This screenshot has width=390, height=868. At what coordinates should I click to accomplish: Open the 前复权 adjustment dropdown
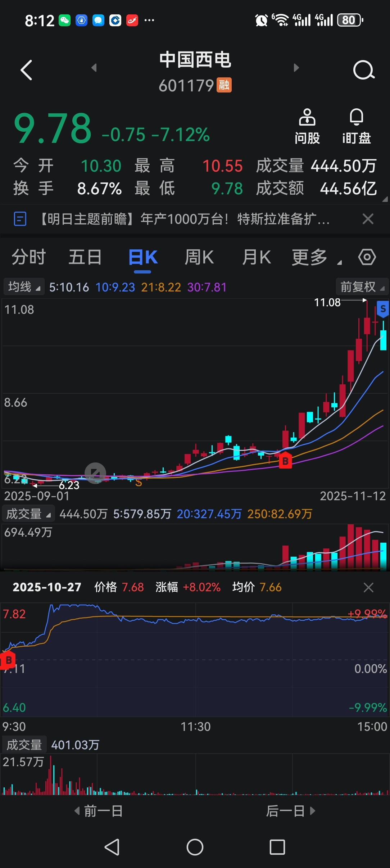click(362, 287)
